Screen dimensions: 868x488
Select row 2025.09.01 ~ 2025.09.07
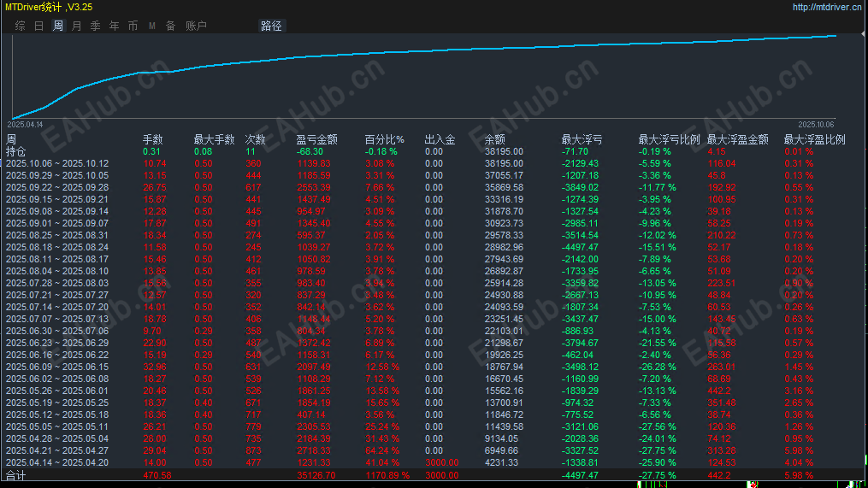pos(57,224)
